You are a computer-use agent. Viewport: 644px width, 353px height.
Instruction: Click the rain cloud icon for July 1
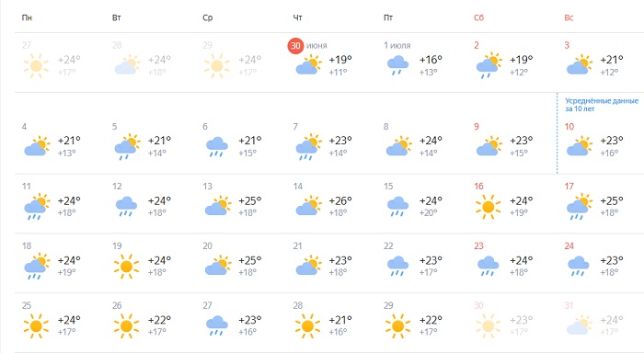pyautogui.click(x=397, y=65)
